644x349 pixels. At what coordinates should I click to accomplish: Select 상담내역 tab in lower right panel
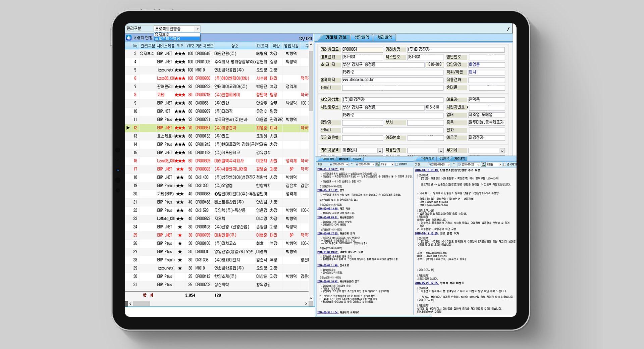(x=444, y=159)
